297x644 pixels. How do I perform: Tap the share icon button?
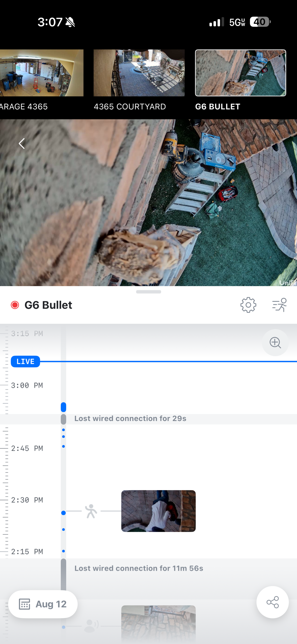272,602
